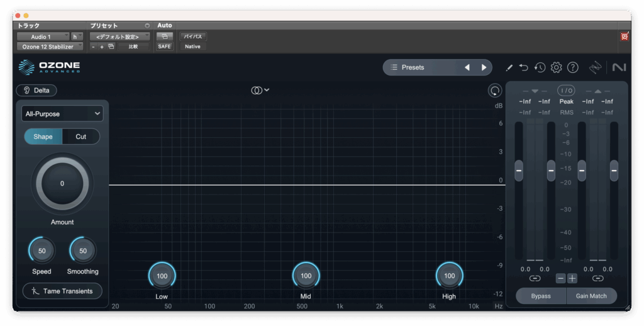Click the left input gain fader handle

pos(519,169)
